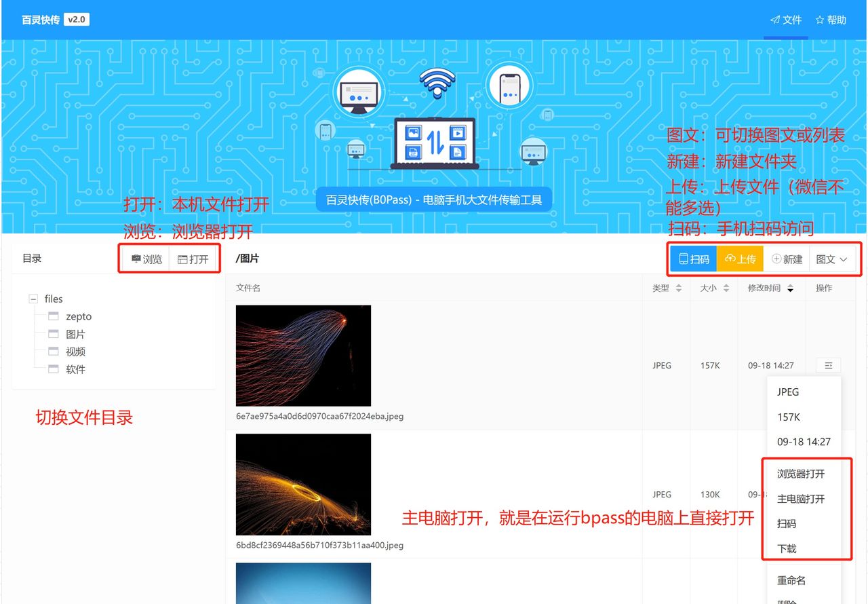The image size is (868, 604).
Task: Select the 软件 folder in tree
Action: click(x=75, y=370)
